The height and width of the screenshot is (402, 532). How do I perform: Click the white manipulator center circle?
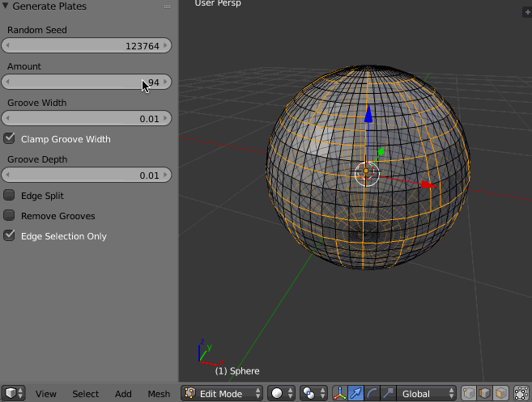pyautogui.click(x=367, y=174)
